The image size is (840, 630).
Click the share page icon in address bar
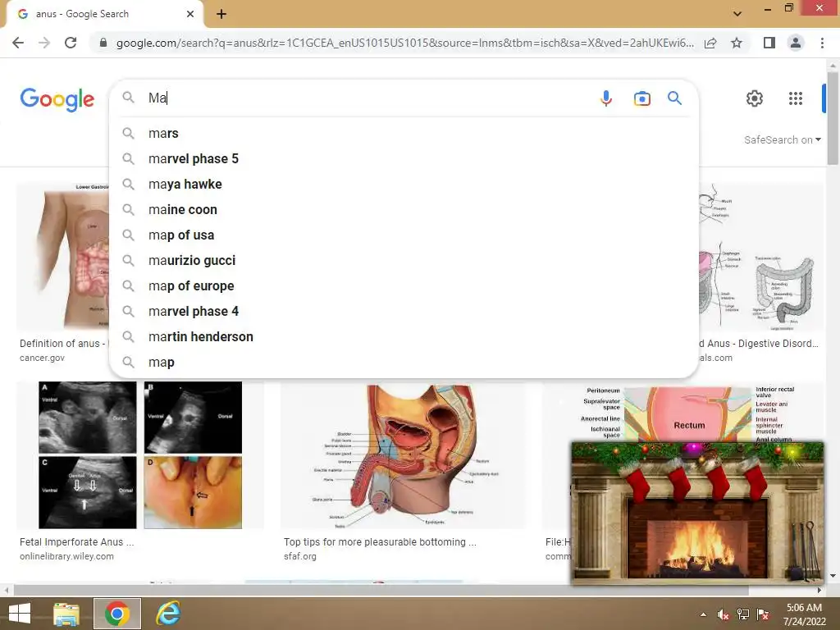pyautogui.click(x=710, y=43)
